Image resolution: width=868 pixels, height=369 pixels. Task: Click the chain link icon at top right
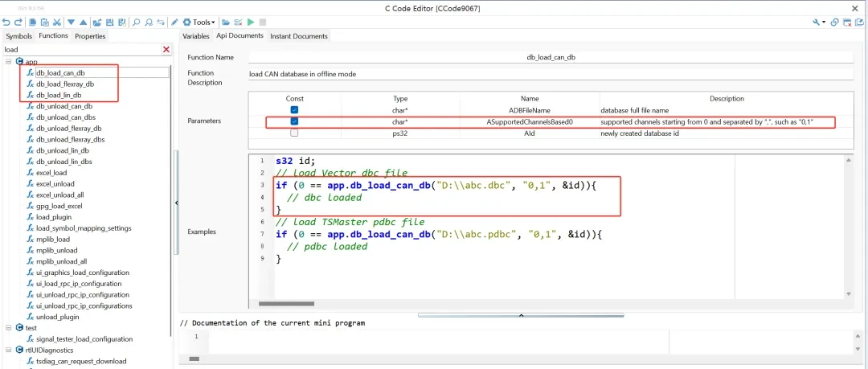pos(835,23)
